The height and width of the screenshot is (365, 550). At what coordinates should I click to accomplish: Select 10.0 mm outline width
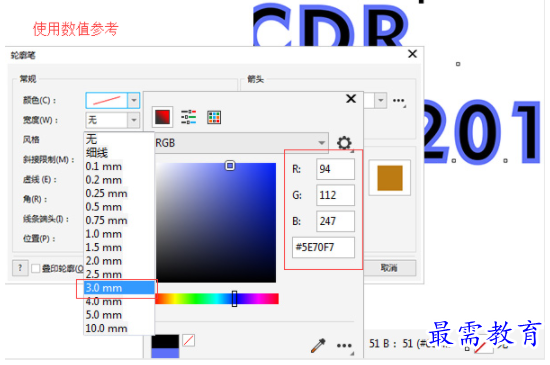coord(119,329)
